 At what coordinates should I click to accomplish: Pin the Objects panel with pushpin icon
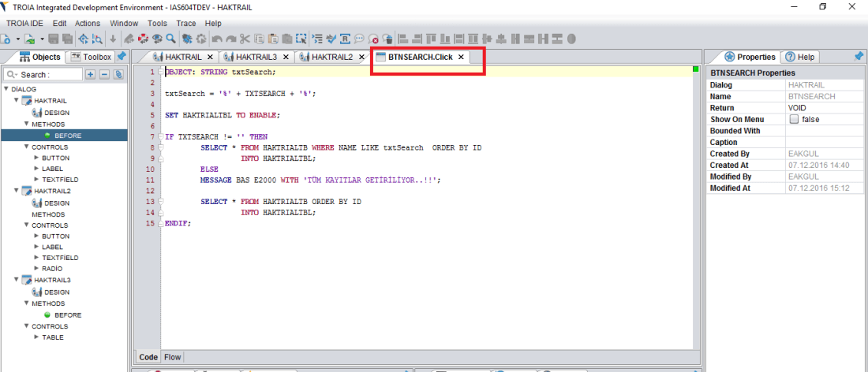[121, 57]
